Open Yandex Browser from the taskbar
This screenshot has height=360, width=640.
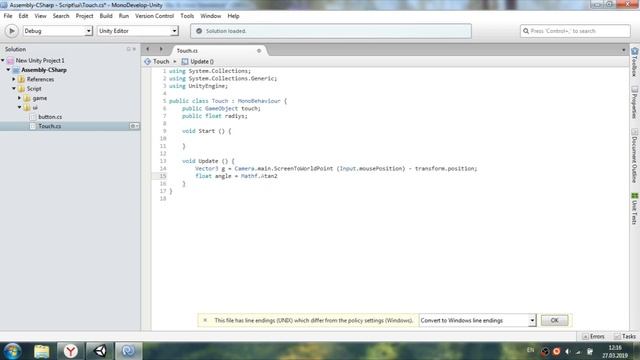click(70, 351)
